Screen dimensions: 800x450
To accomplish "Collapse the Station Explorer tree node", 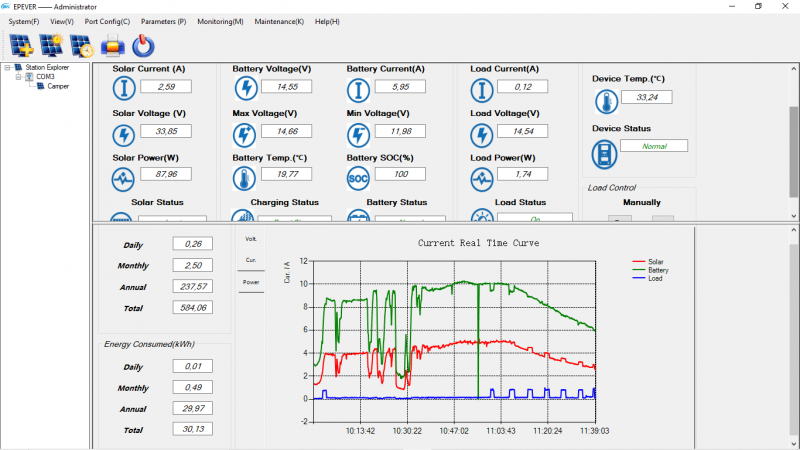I will point(7,67).
